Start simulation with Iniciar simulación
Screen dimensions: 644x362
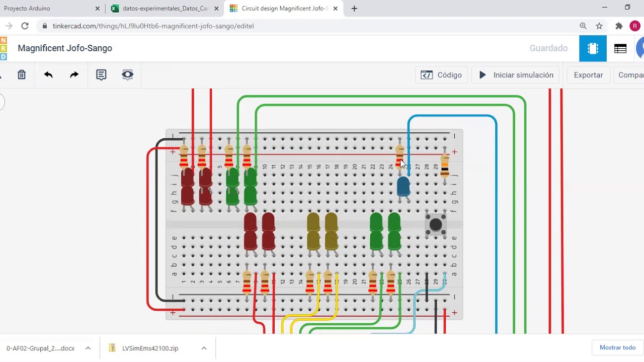tap(516, 75)
